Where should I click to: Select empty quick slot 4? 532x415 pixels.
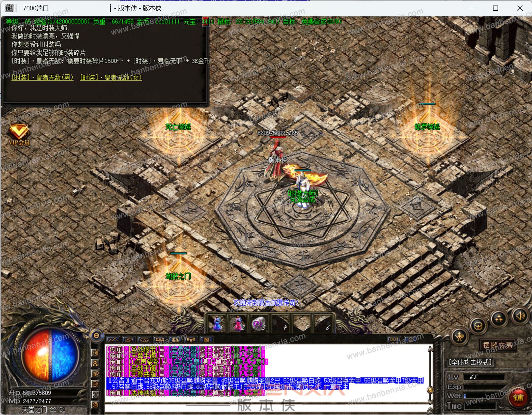click(280, 324)
